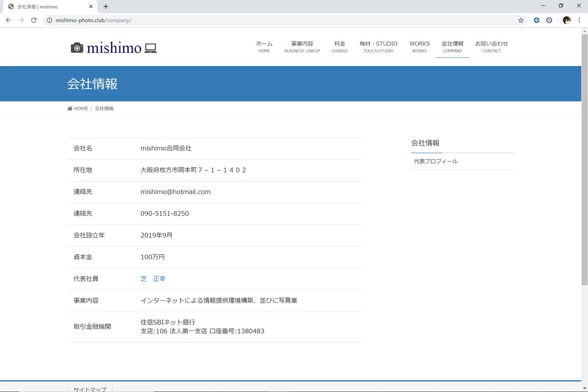Open the ホーム HOME menu item
This screenshot has width=588, height=392.
[264, 47]
